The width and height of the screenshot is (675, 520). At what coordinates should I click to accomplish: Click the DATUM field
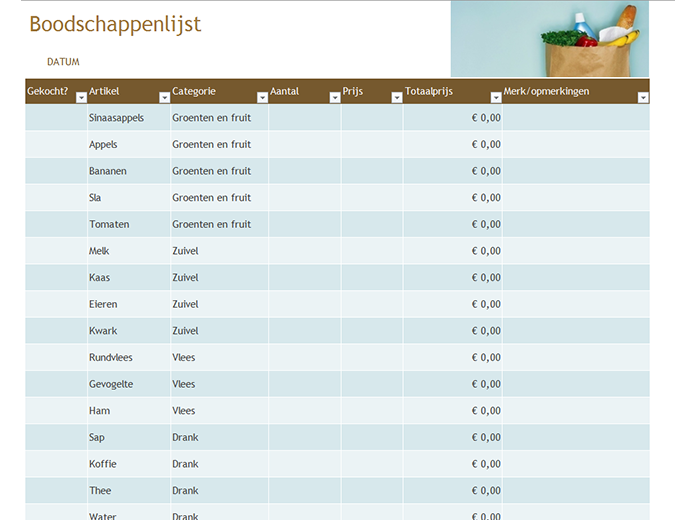pyautogui.click(x=63, y=62)
